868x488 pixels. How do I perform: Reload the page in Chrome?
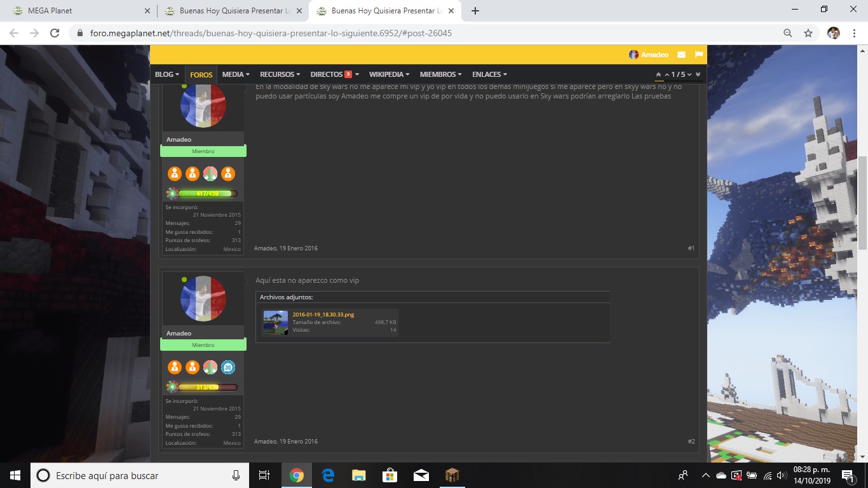[x=55, y=33]
